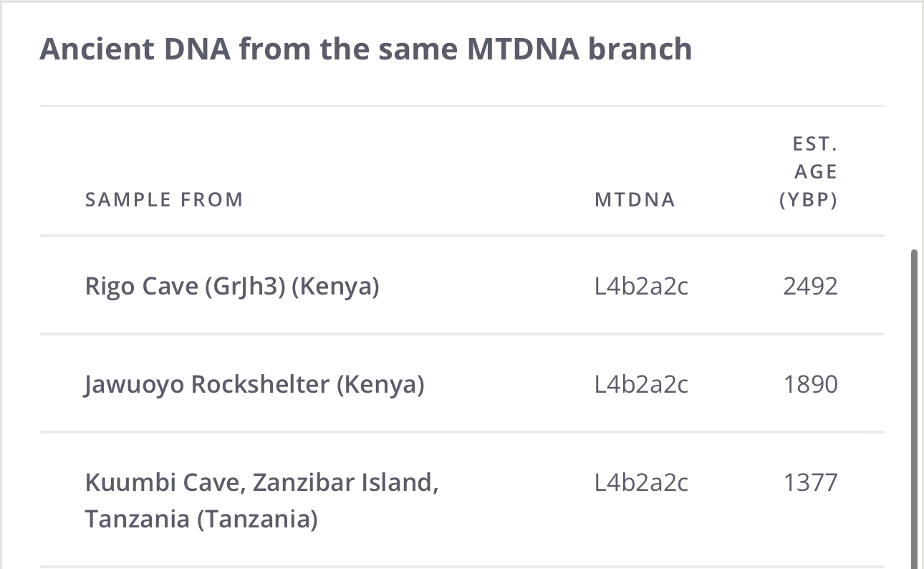Click the word 'Tanzania (Tanzania)' in Kuumbi row

pos(201,519)
